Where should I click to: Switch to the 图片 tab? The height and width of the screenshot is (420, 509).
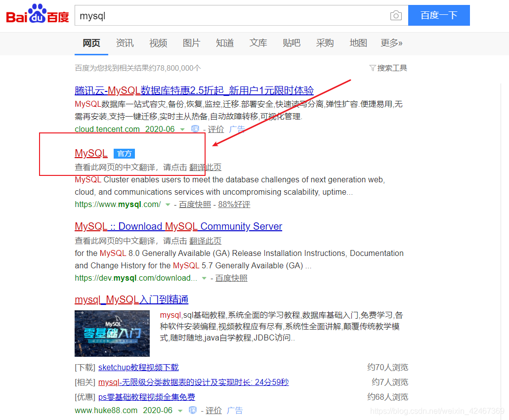tap(191, 43)
